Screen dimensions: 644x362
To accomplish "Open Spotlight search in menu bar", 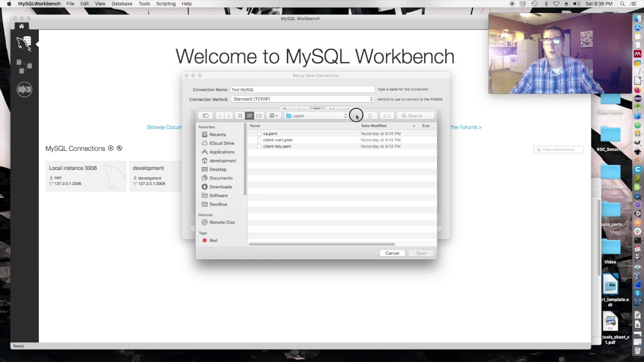I will (x=622, y=4).
